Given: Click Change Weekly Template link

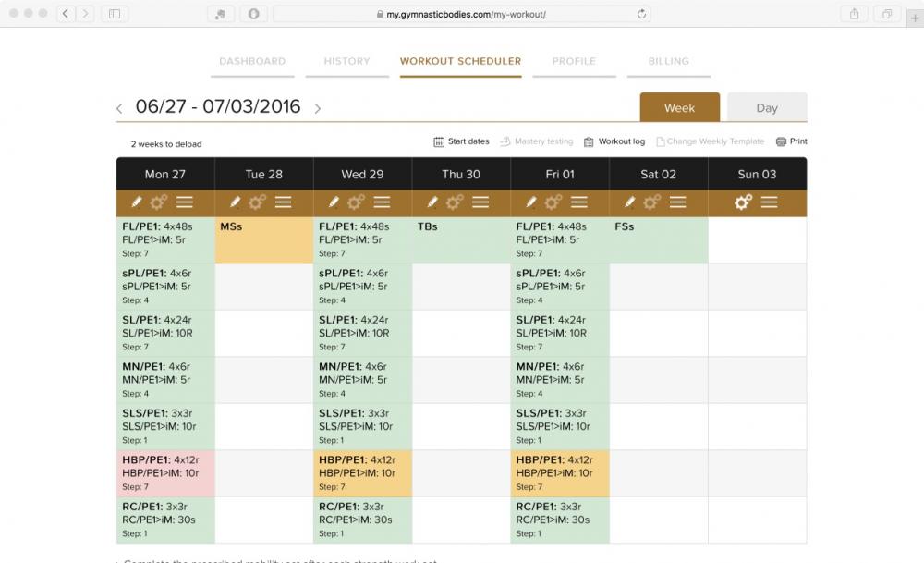Looking at the screenshot, I should (x=710, y=141).
